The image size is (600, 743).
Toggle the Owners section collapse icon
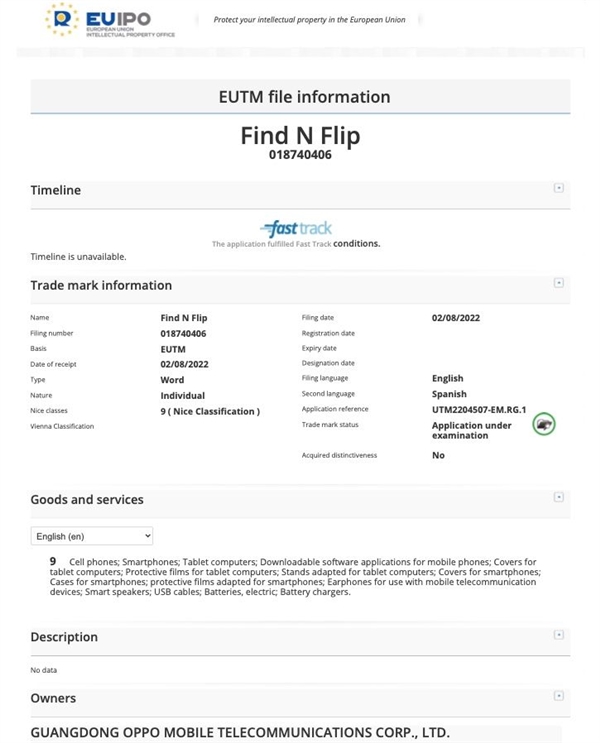pos(558,696)
